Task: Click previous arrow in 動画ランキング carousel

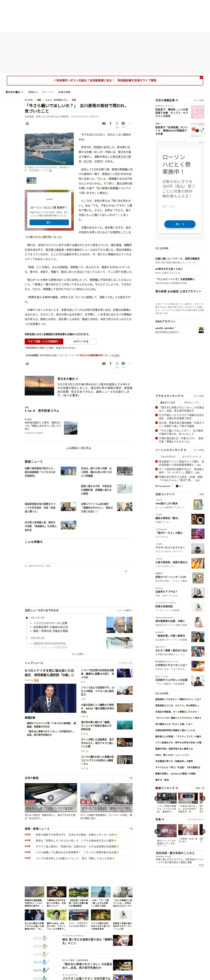Action: pyautogui.click(x=157, y=798)
